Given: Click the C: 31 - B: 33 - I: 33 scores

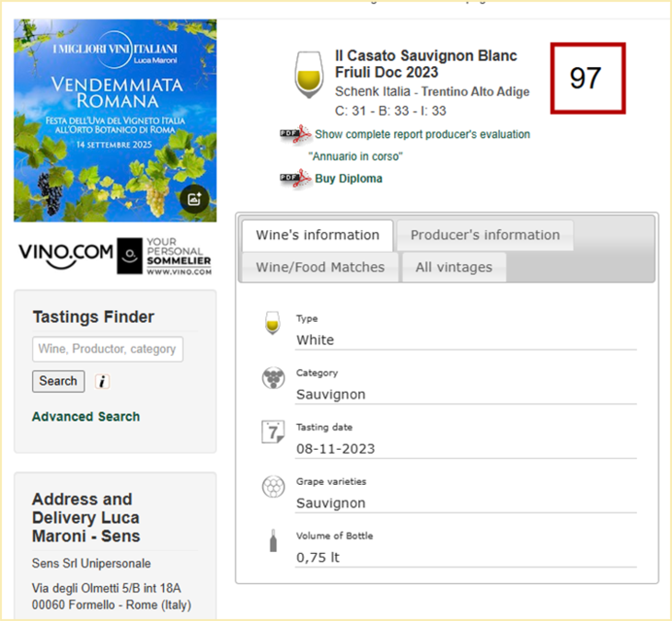Looking at the screenshot, I should (x=390, y=111).
